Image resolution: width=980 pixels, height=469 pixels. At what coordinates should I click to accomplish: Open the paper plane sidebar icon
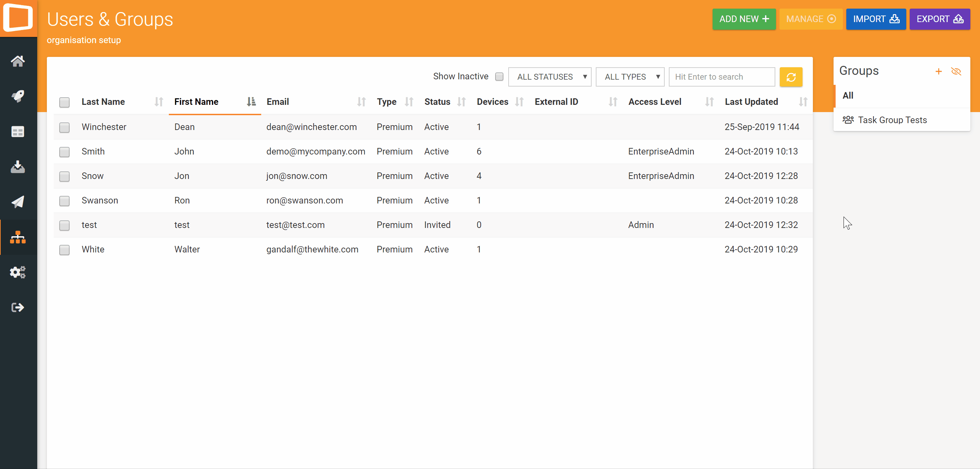[x=18, y=202]
